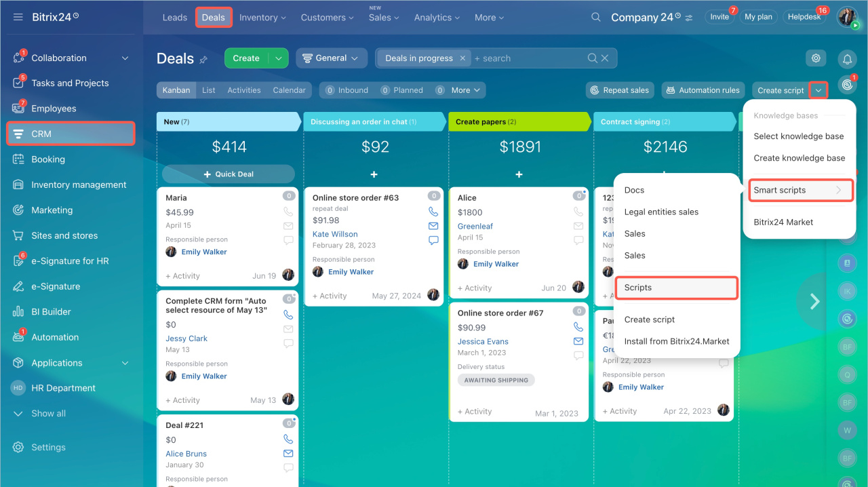Add a Quick Deal in New column
This screenshot has width=868, height=487.
[x=229, y=174]
